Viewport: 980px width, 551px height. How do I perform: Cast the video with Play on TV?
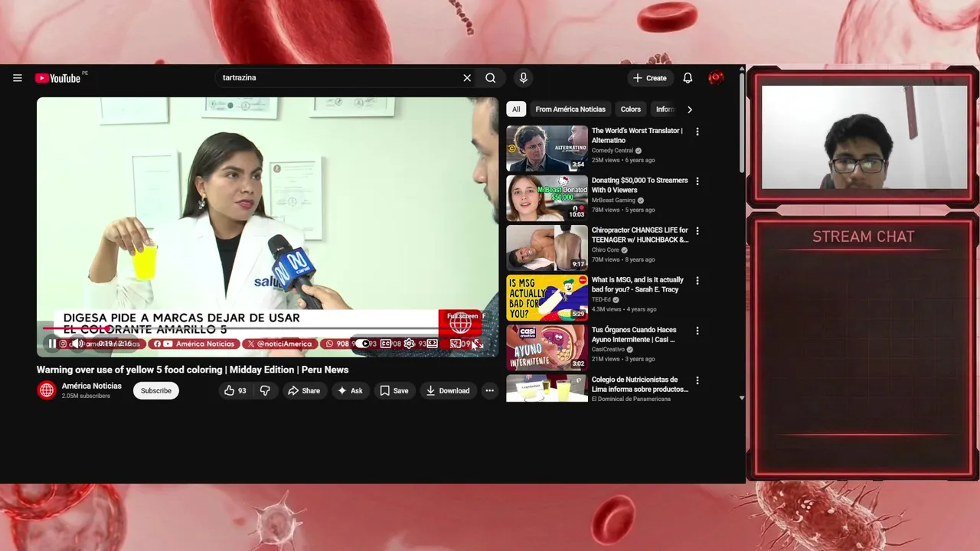[455, 344]
